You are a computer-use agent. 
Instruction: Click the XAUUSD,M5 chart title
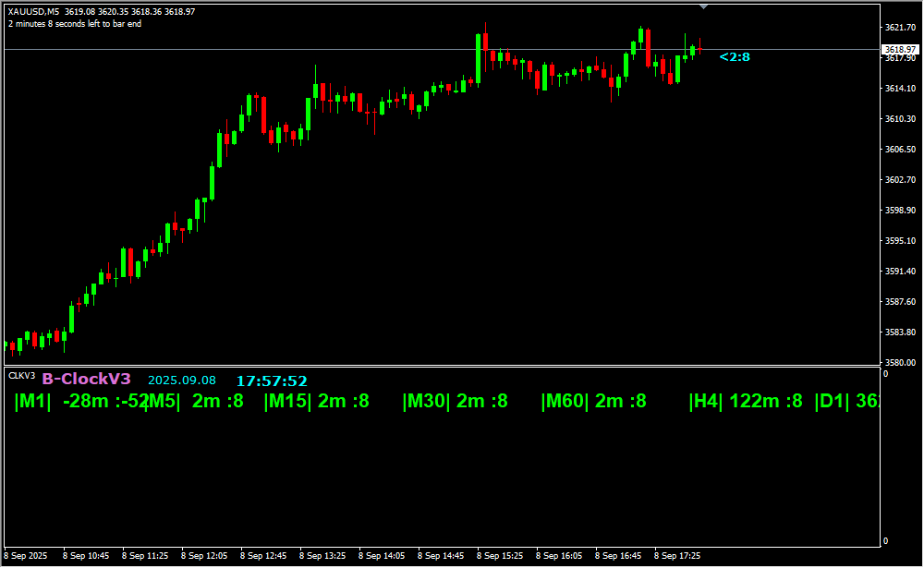point(33,12)
